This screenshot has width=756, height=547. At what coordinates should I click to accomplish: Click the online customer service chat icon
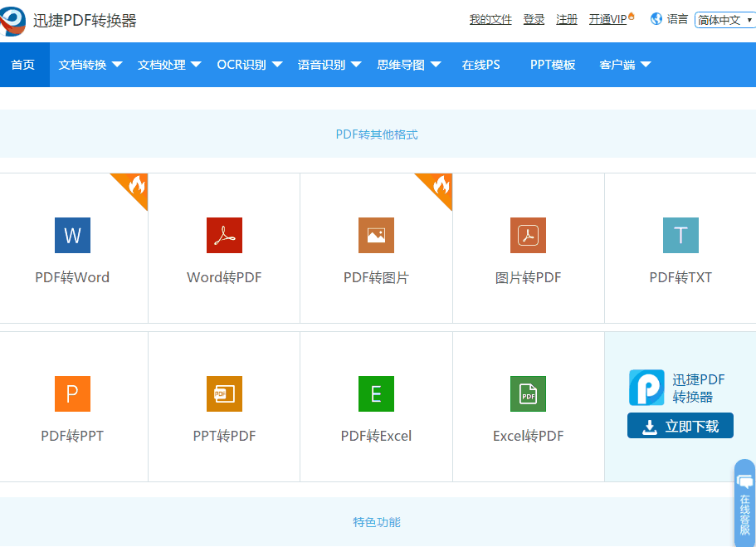tap(744, 481)
